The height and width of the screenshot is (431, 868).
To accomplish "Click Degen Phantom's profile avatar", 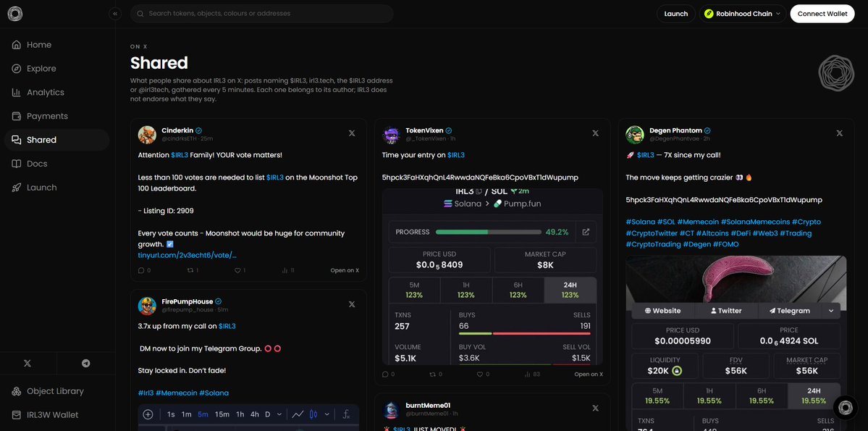I will [x=635, y=135].
